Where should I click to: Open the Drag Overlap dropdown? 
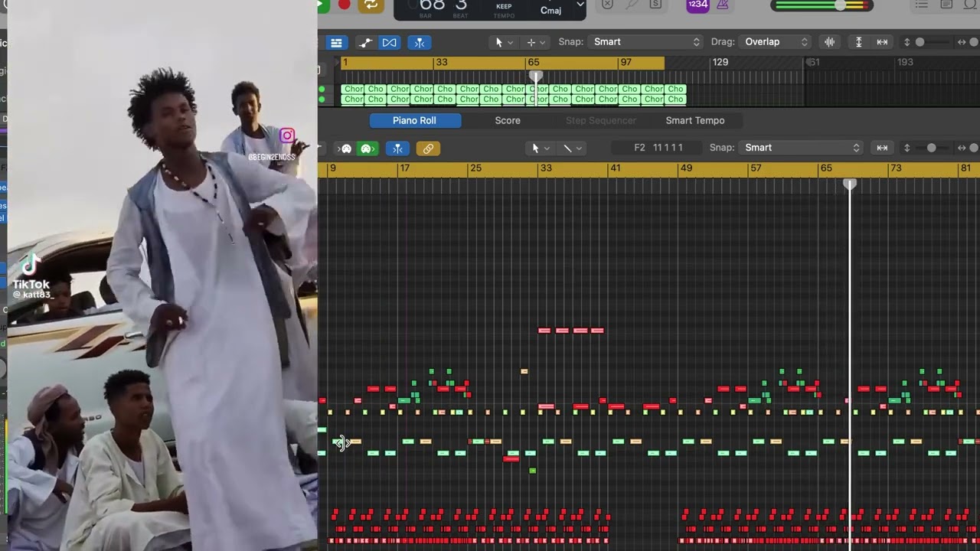(776, 42)
